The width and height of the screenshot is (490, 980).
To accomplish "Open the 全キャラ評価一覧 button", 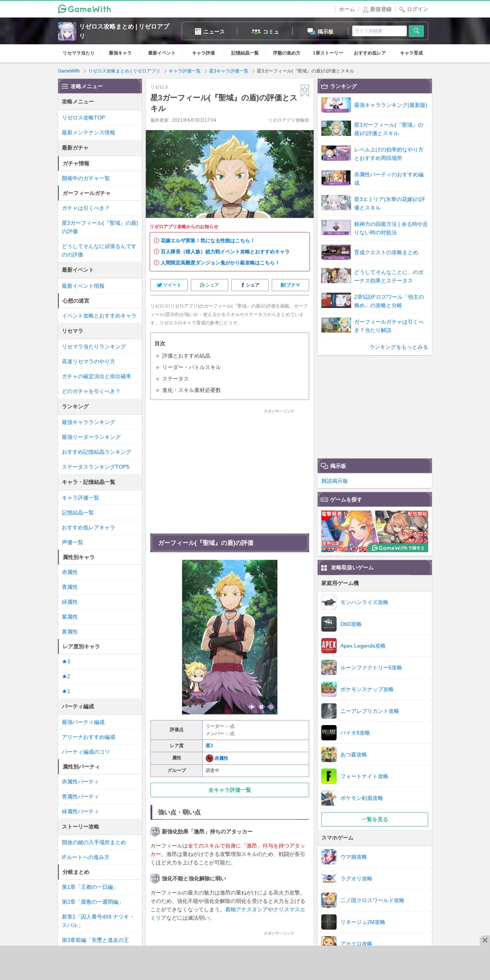I will (x=230, y=790).
